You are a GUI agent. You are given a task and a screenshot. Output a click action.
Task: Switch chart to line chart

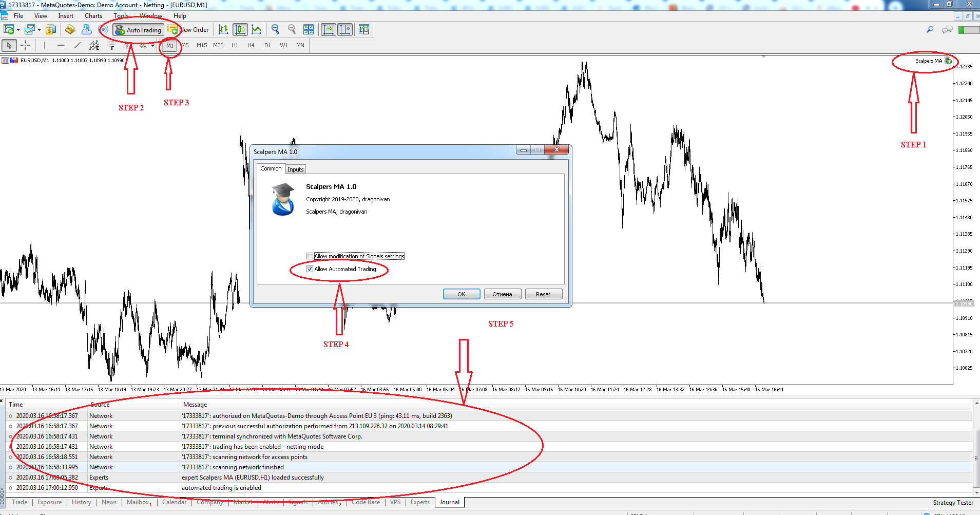coord(256,30)
